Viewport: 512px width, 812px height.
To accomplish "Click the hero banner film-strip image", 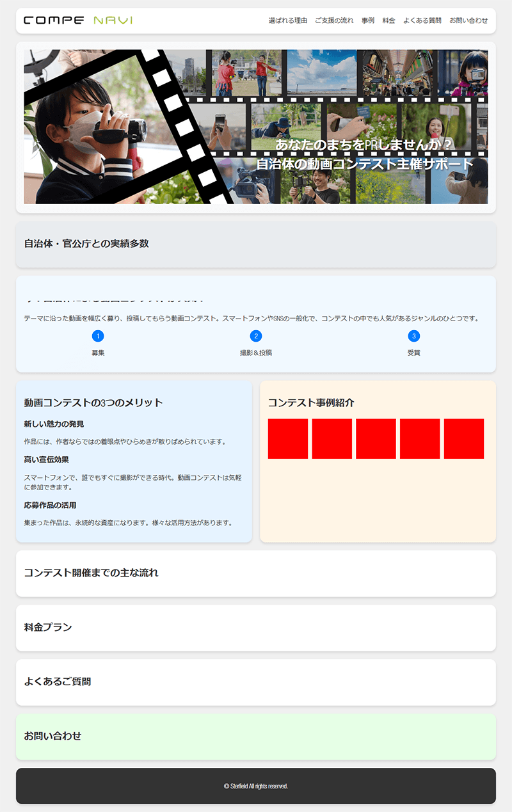I will click(256, 127).
